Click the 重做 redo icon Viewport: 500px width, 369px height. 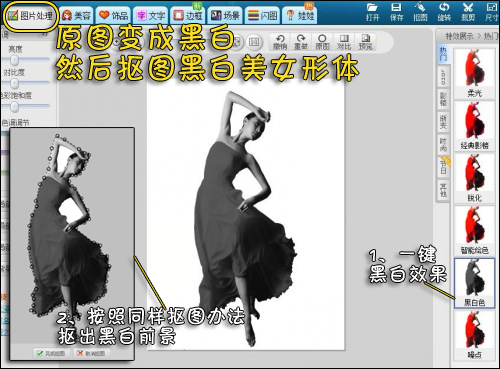click(301, 42)
